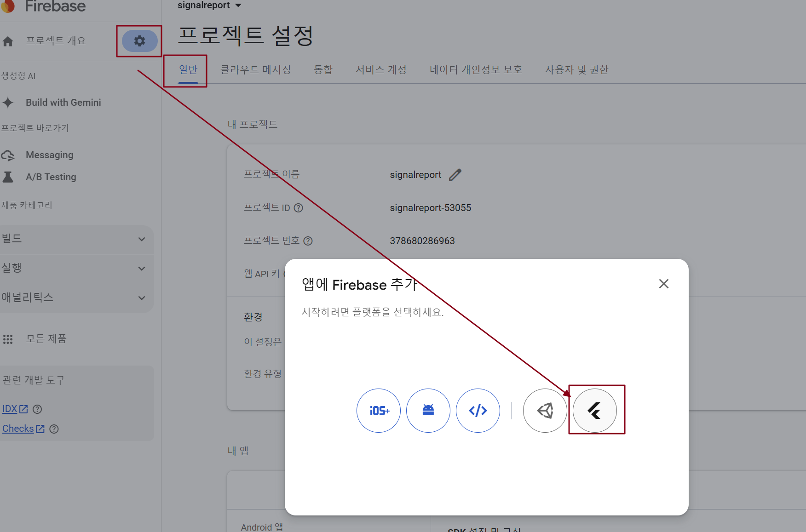Screen dimensions: 806x532
Task: Open project settings gear icon
Action: (x=139, y=41)
